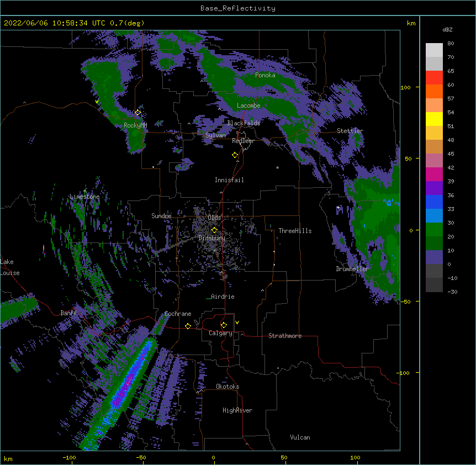This screenshot has height=465, width=476.
Task: Click the yellow marker below Cochrane
Action: click(188, 326)
